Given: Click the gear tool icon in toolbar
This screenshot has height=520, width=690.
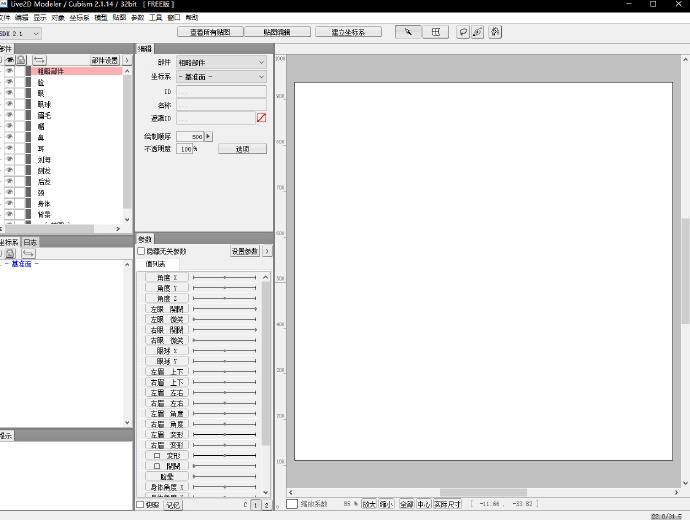Looking at the screenshot, I should point(495,32).
